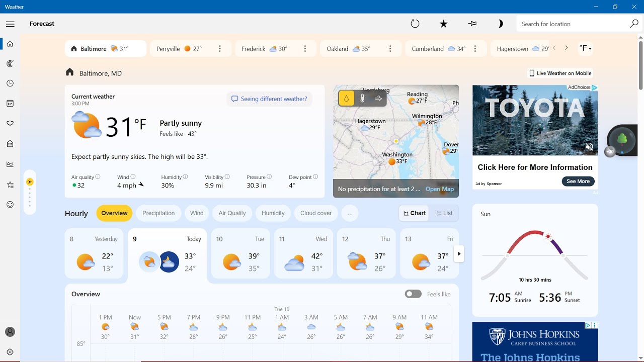Open the Feedback smiley sidebar icon
The width and height of the screenshot is (644, 362).
(x=10, y=205)
